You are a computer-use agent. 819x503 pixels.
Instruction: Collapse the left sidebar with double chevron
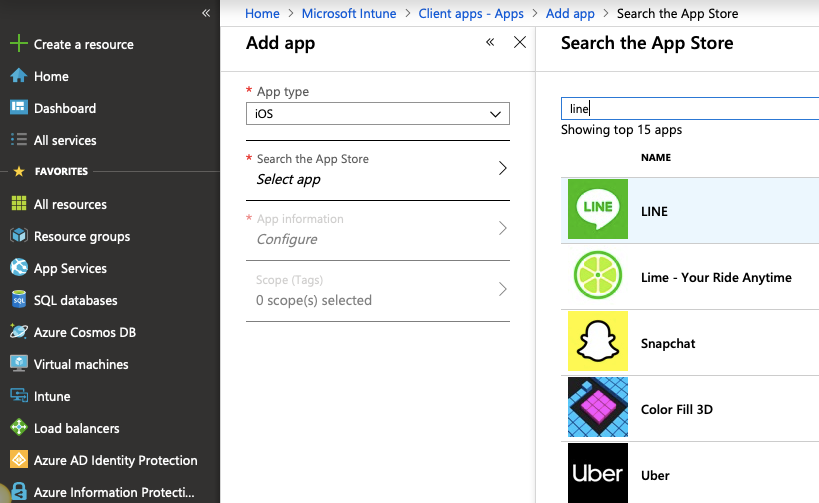206,13
